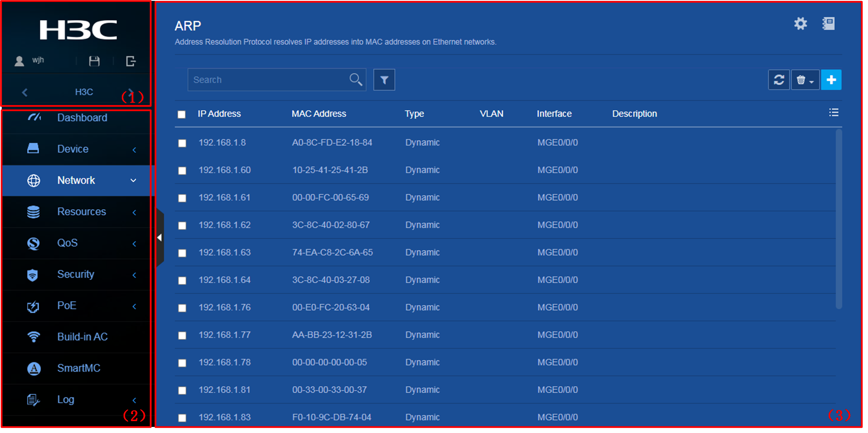
Task: Click the QoS icon
Action: tap(33, 244)
